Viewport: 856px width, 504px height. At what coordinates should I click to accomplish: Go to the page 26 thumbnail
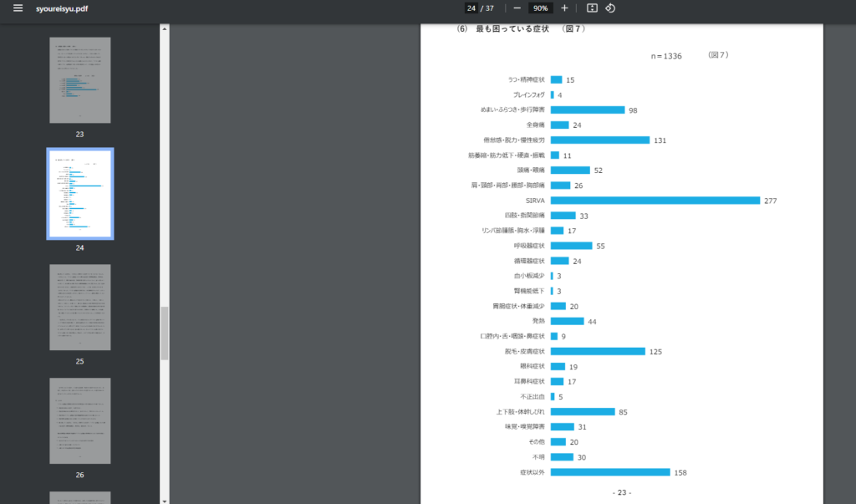[79, 420]
